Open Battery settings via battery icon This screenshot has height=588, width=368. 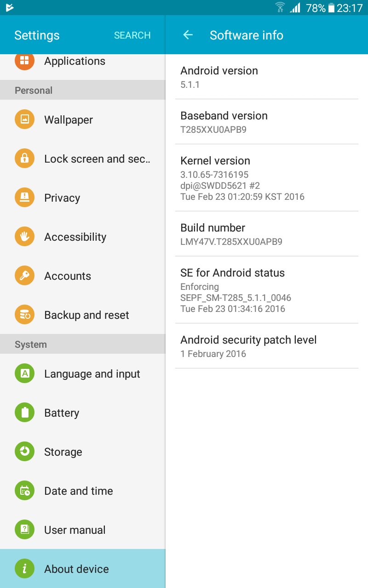point(24,413)
